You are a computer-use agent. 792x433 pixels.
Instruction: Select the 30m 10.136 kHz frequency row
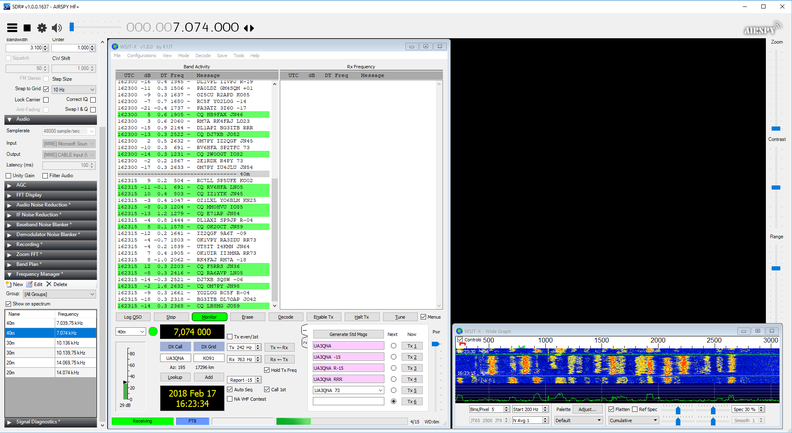click(x=50, y=342)
